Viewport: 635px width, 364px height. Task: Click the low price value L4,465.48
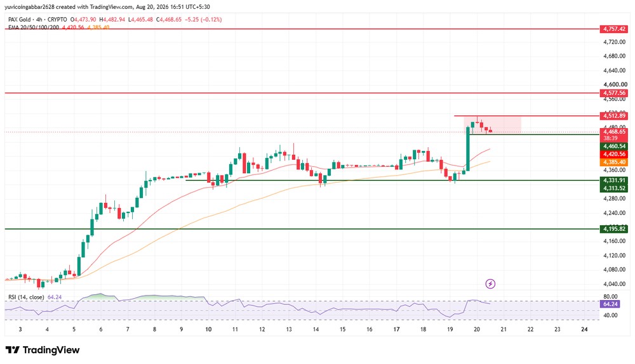point(140,20)
